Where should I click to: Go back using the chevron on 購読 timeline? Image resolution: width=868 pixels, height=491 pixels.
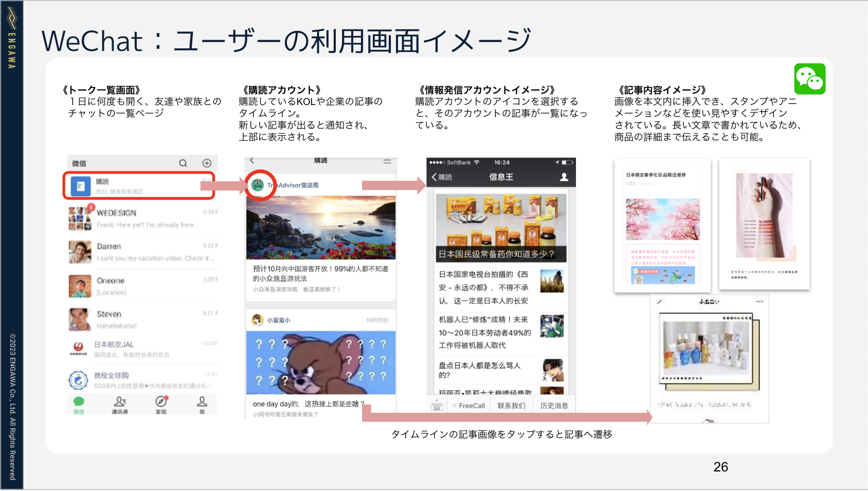click(252, 161)
